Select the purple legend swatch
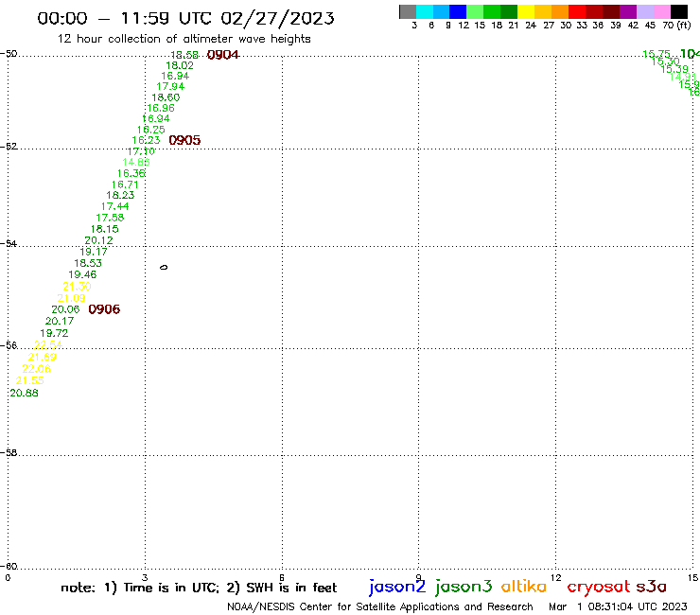 (628, 11)
